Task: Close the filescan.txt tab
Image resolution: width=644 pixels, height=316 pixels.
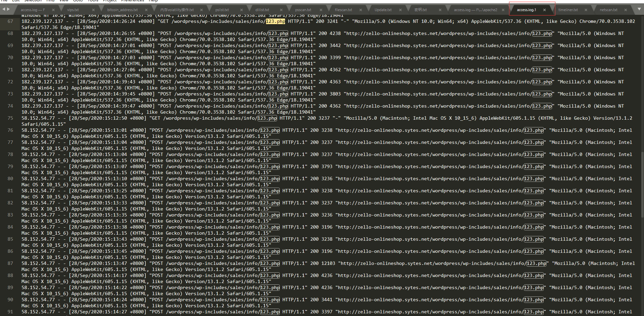Action: 361,10
